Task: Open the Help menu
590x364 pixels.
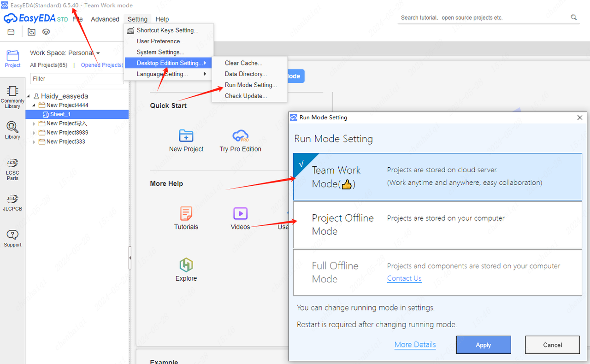Action: tap(162, 19)
